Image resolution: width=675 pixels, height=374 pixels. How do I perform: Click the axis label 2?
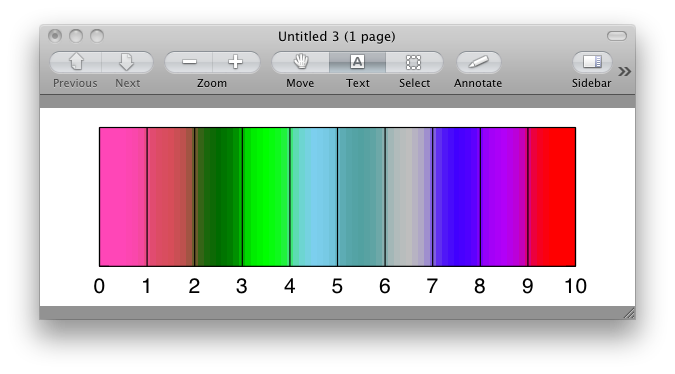pos(194,286)
